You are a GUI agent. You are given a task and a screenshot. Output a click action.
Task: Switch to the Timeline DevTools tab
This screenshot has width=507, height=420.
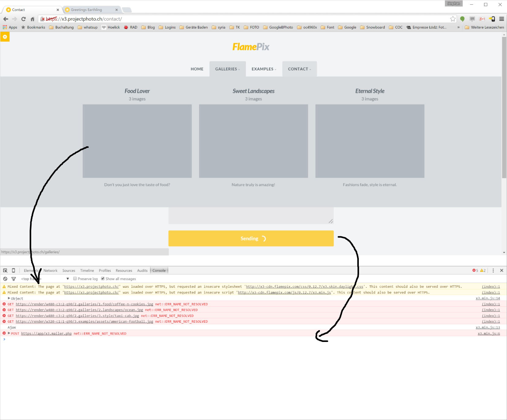[x=87, y=271]
